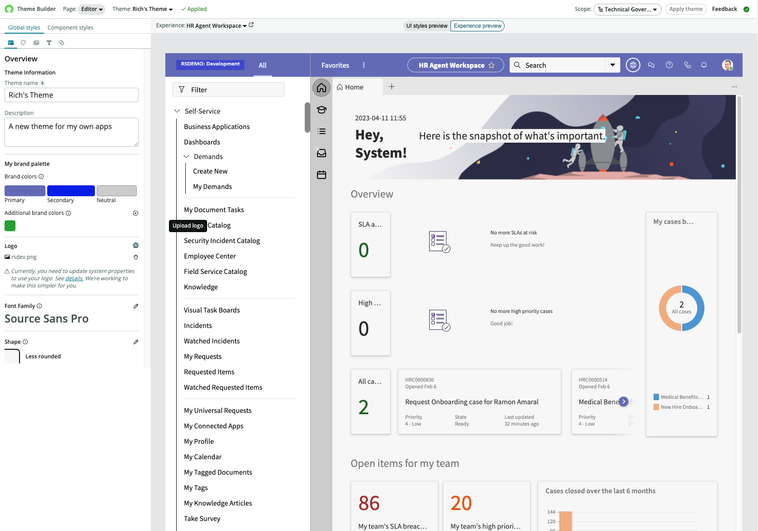Viewport: 758px width, 531px height.
Task: Click the Feedback button
Action: pos(724,9)
